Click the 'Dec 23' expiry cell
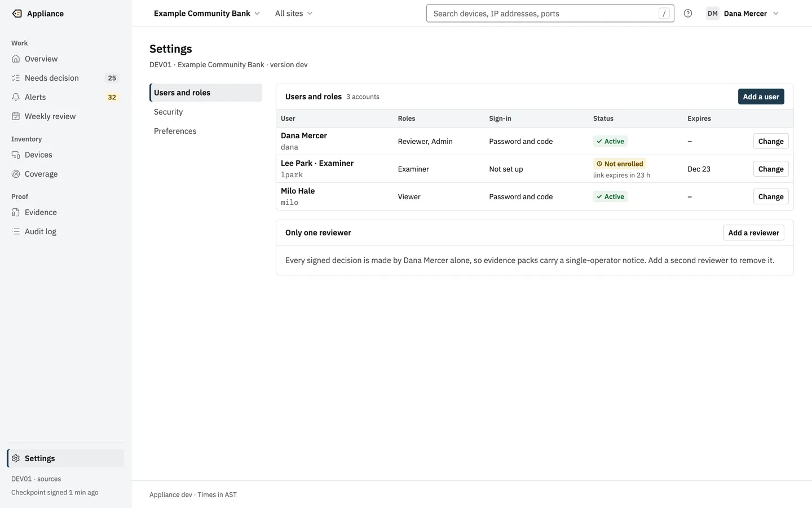812x508 pixels. tap(699, 169)
